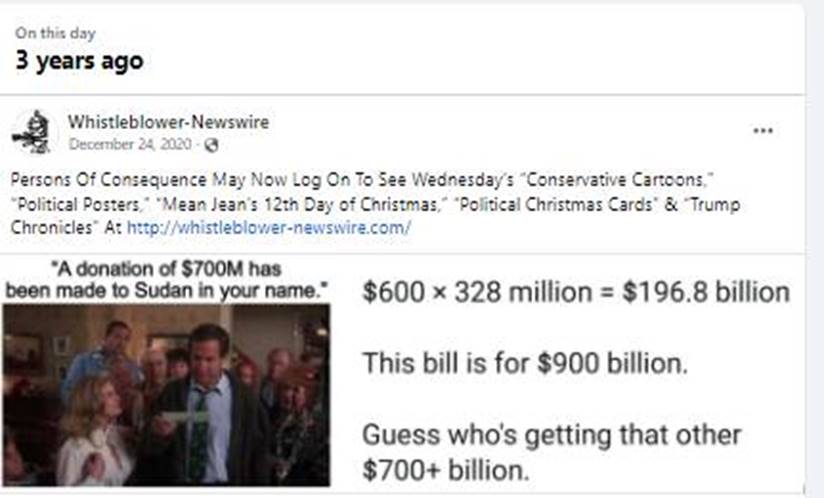The height and width of the screenshot is (498, 824).
Task: Click the globe public-audience icon
Action: 211,145
